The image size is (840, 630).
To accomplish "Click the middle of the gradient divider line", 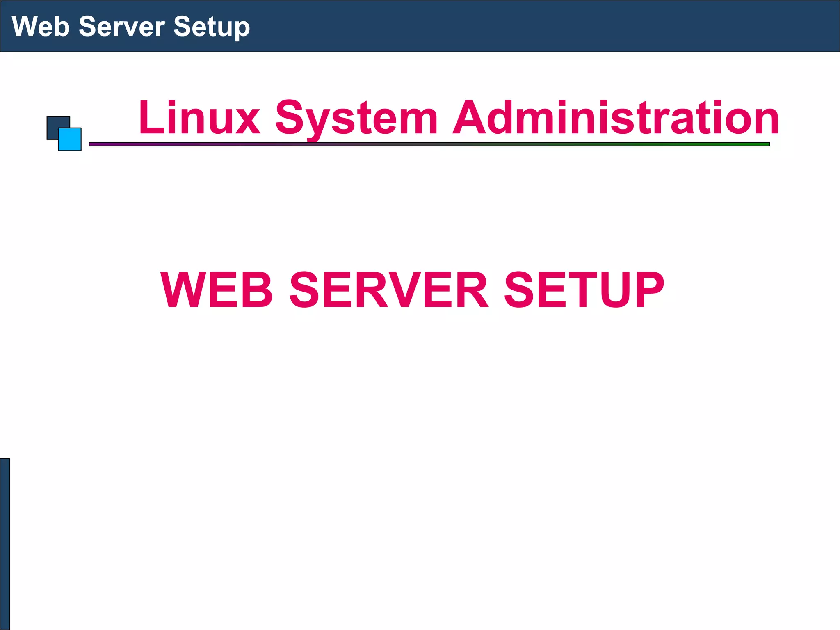I will (x=429, y=144).
